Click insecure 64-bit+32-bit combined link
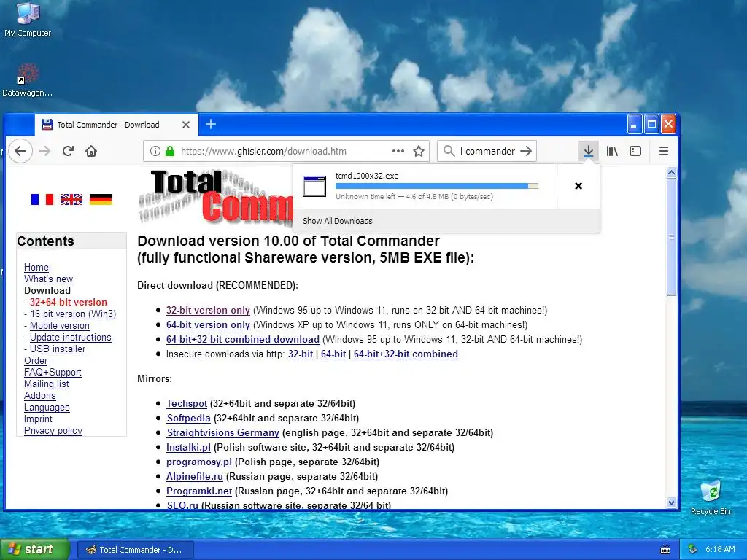Screen dimensions: 747x560 point(406,354)
